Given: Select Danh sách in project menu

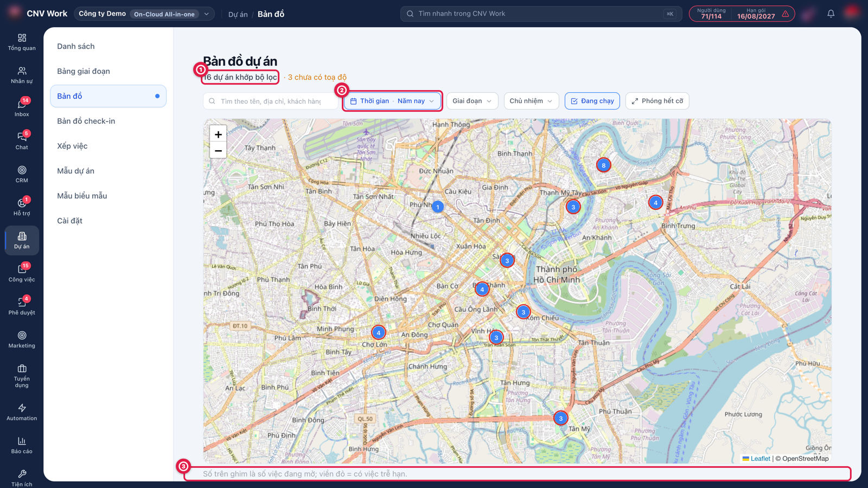Looking at the screenshot, I should (108, 46).
